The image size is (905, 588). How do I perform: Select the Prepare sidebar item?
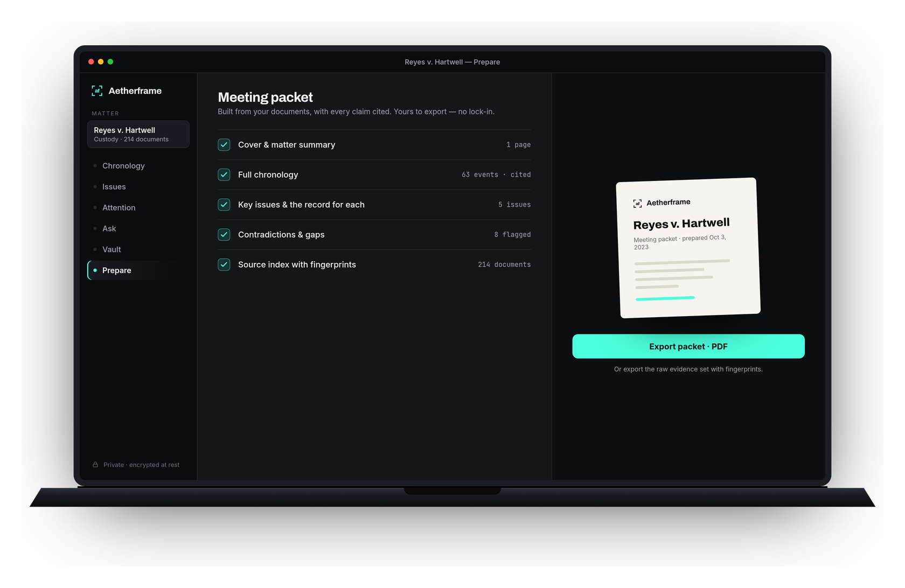tap(138, 270)
